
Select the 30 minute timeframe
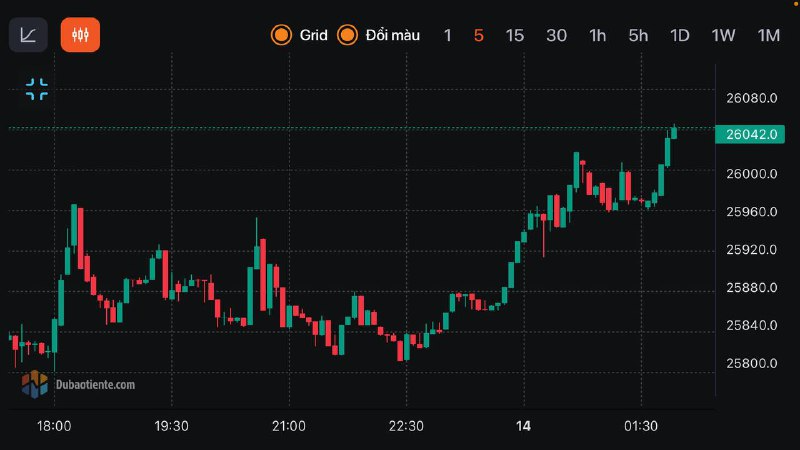point(556,35)
